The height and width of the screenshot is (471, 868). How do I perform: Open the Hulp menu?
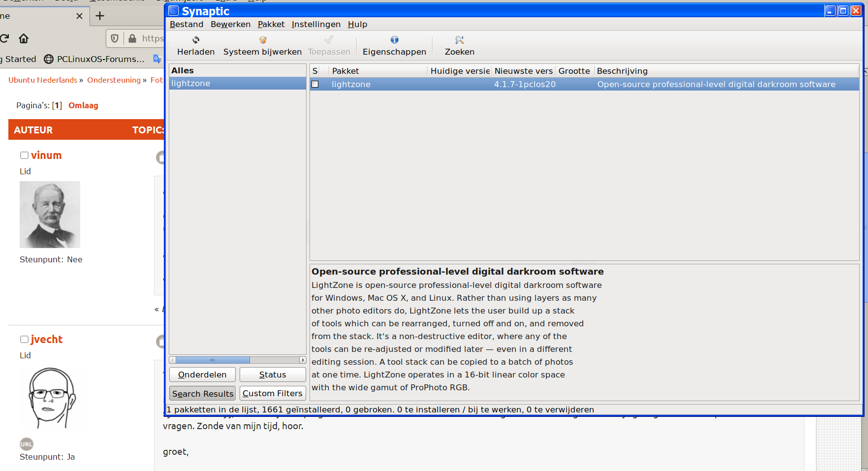[x=357, y=24]
